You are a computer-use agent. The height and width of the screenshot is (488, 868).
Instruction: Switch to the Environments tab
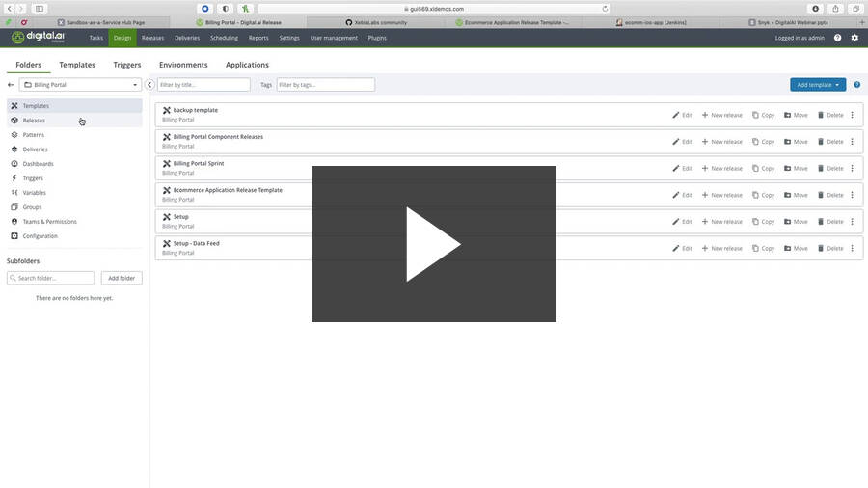183,65
